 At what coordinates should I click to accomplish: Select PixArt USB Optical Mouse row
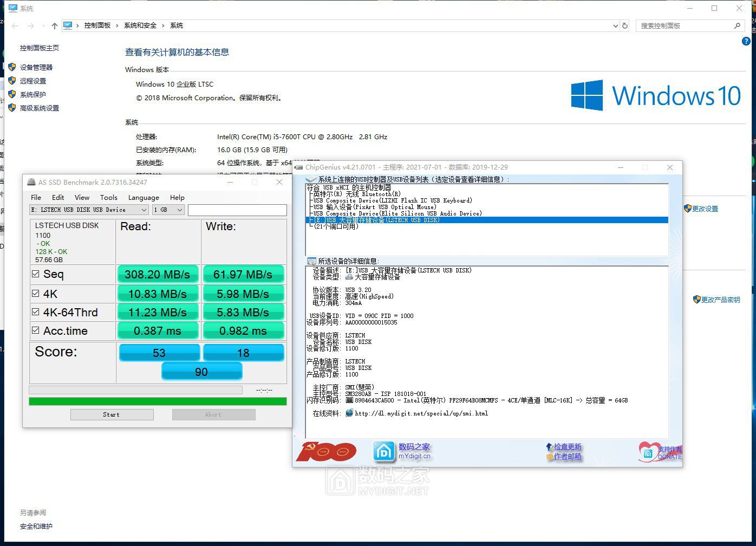[x=374, y=207]
